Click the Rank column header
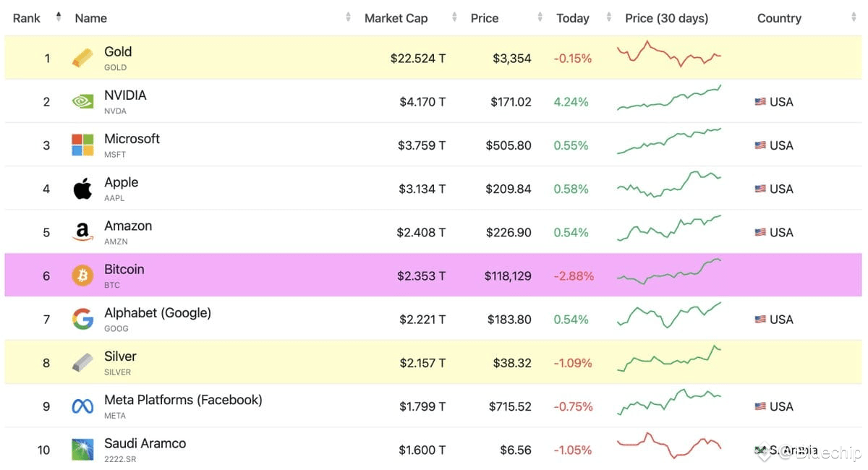 [27, 18]
